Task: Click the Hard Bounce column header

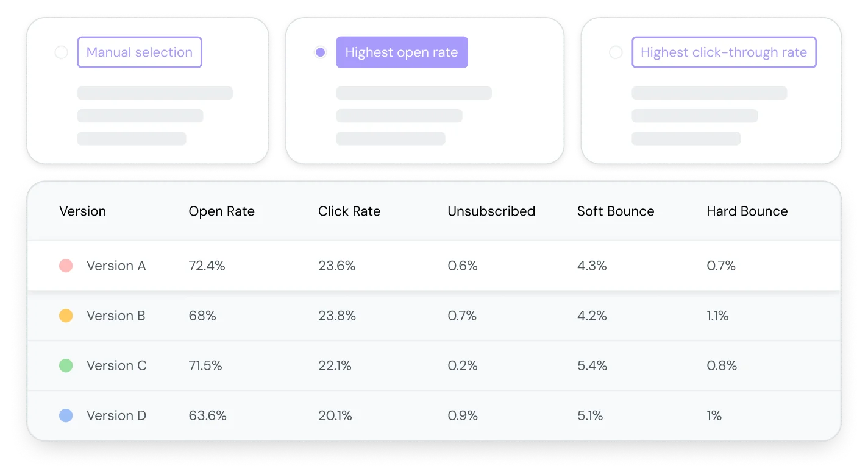Action: coord(747,211)
